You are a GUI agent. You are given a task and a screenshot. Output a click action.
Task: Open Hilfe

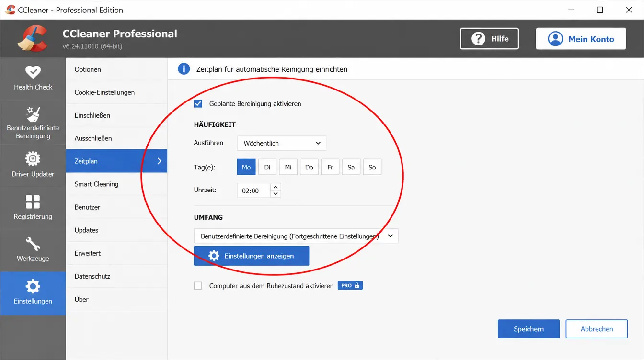(x=489, y=39)
